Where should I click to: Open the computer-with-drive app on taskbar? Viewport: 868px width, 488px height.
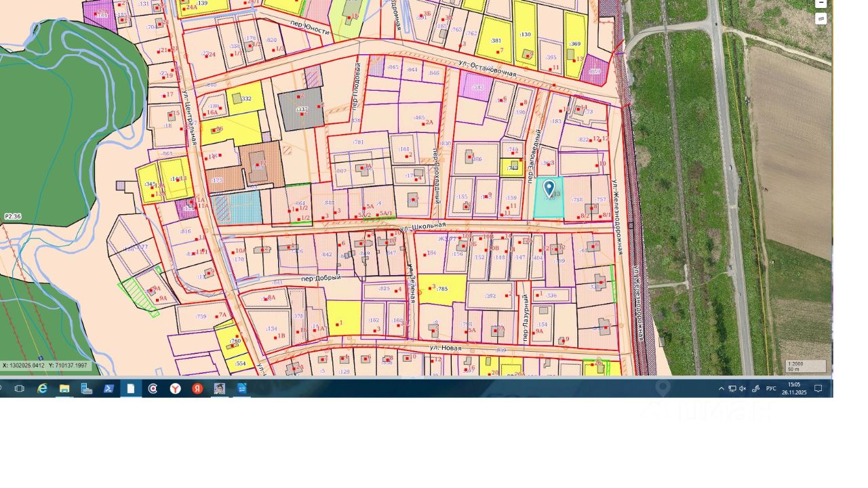pyautogui.click(x=86, y=388)
